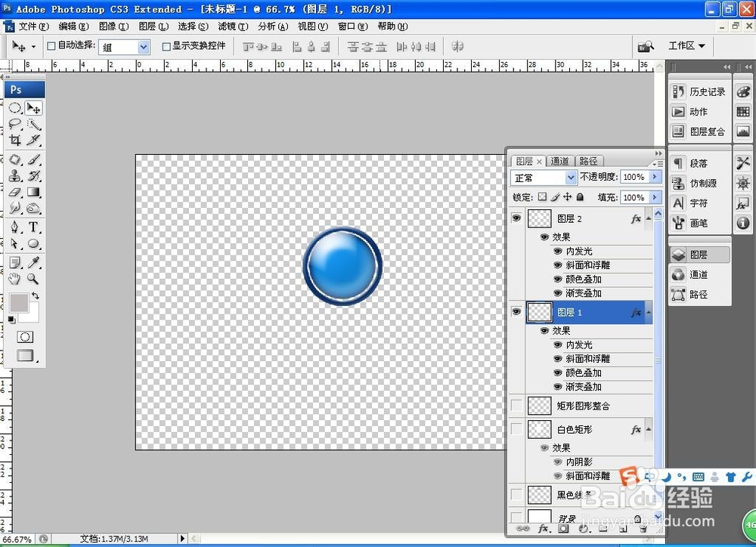Switch to the 路径 tab in layers panel
The width and height of the screenshot is (756, 547).
pos(588,161)
